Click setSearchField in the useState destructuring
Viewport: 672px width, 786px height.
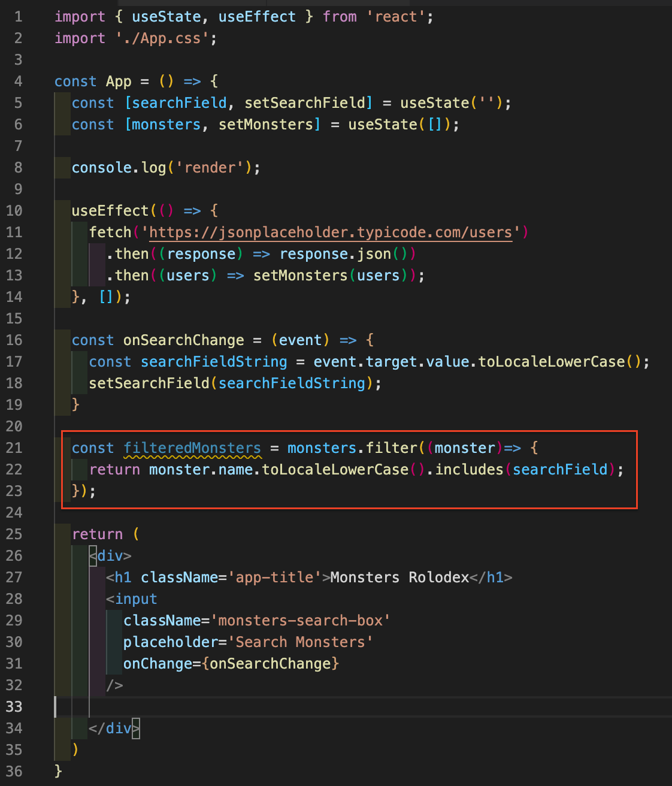[304, 103]
